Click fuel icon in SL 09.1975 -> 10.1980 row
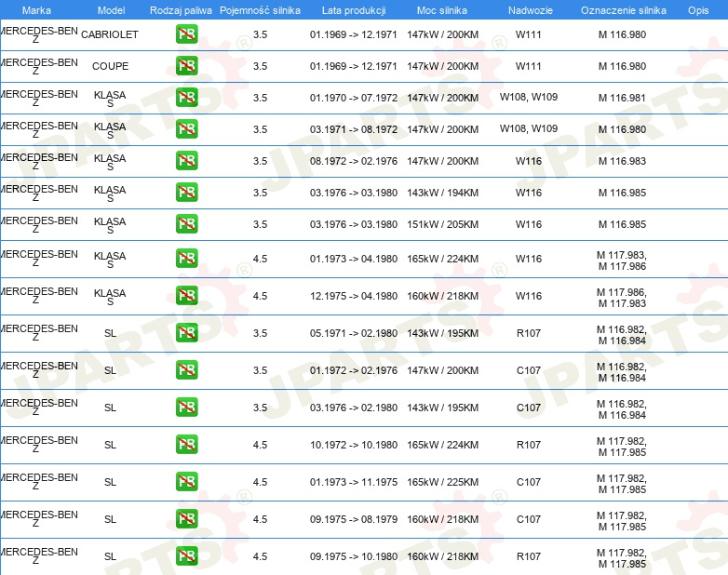The width and height of the screenshot is (728, 575). click(186, 556)
